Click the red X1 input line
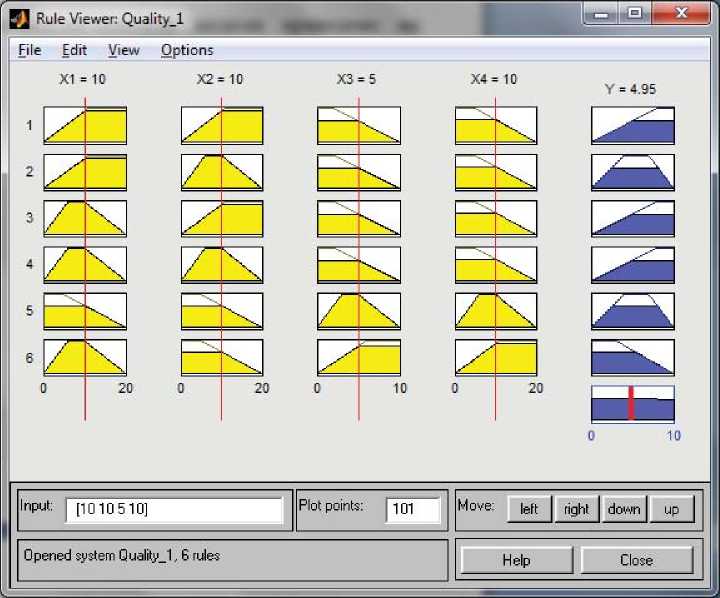Viewport: 720px width, 598px height. (x=85, y=259)
